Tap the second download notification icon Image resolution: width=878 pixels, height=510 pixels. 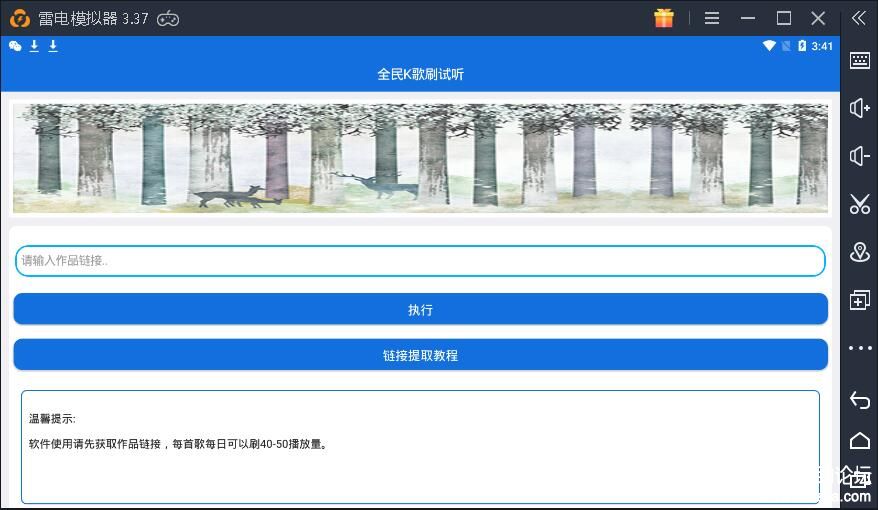click(x=53, y=46)
